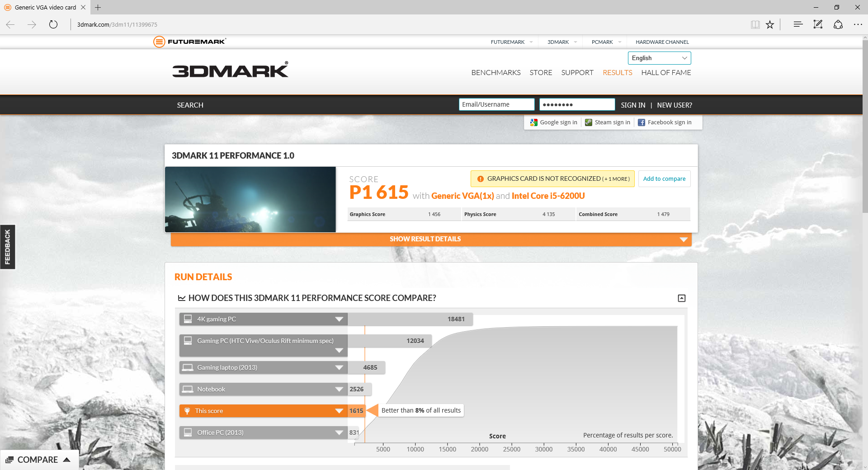Click the Gaming PC HTC Vive icon
This screenshot has width=868, height=470.
coord(188,341)
